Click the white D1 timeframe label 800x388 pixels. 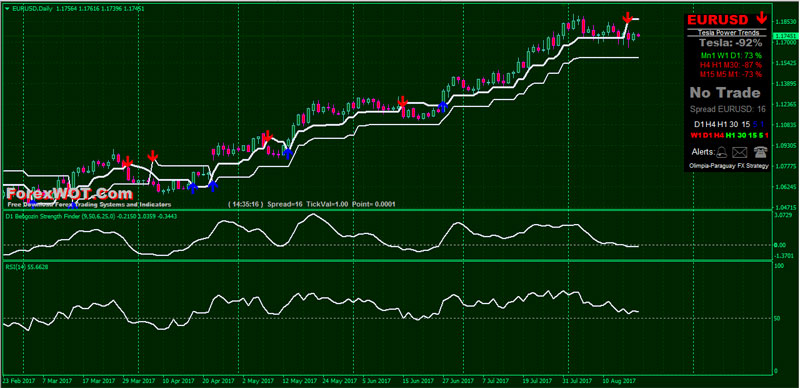click(698, 124)
